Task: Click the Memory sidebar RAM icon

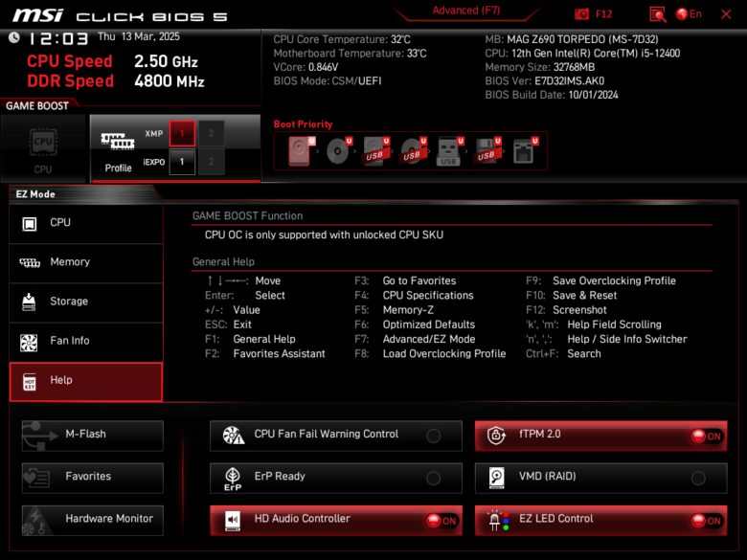Action: tap(30, 262)
